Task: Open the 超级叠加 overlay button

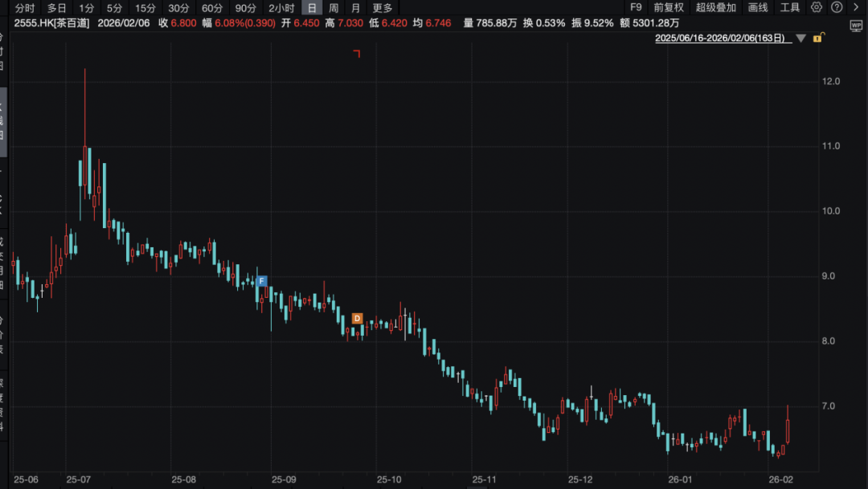Action: pos(716,7)
